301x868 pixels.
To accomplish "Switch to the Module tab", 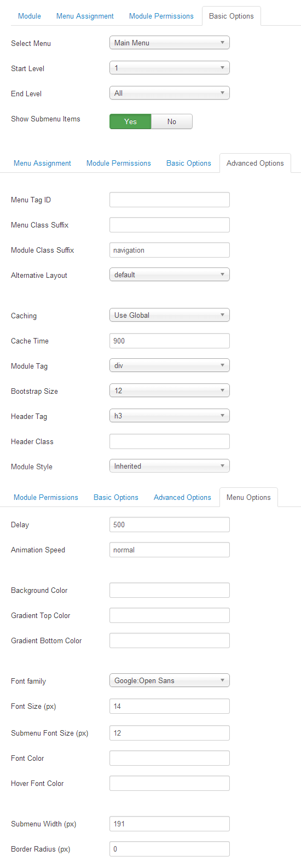I will [30, 16].
